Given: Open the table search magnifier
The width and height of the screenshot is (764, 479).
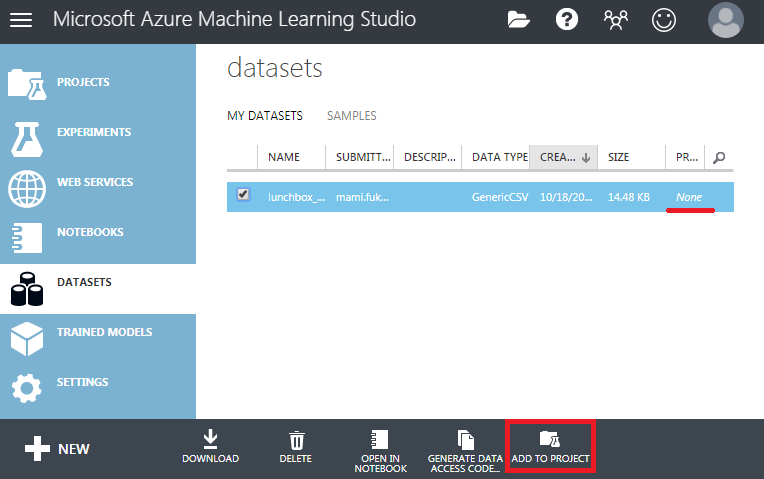Looking at the screenshot, I should (719, 157).
